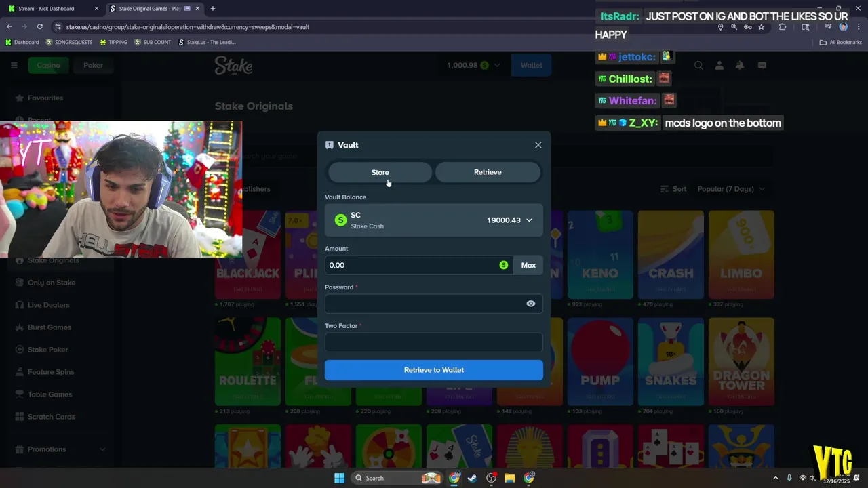This screenshot has width=868, height=488.
Task: Click the Max amount button
Action: click(528, 265)
